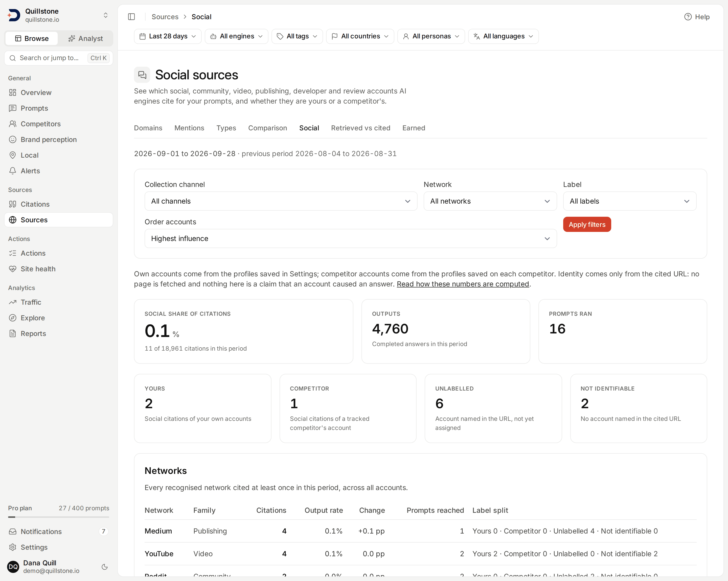
Task: Expand the Order accounts dropdown
Action: (351, 238)
